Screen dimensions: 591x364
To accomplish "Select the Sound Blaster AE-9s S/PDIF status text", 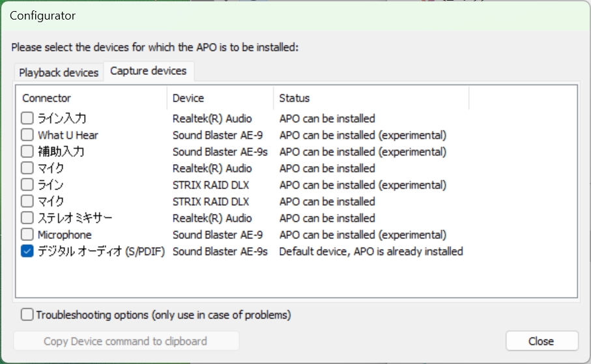I will point(371,251).
